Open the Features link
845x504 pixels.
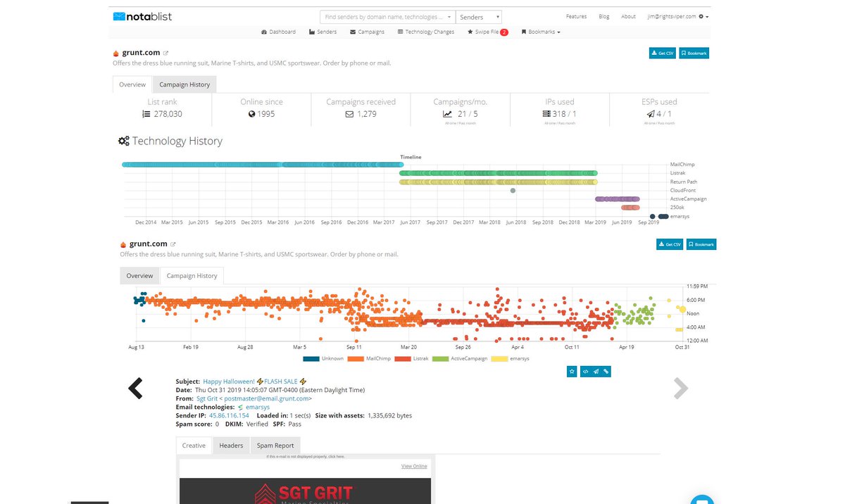[576, 16]
